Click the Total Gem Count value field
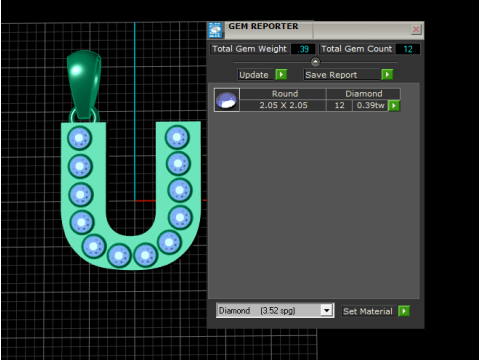The height and width of the screenshot is (360, 480). [408, 49]
